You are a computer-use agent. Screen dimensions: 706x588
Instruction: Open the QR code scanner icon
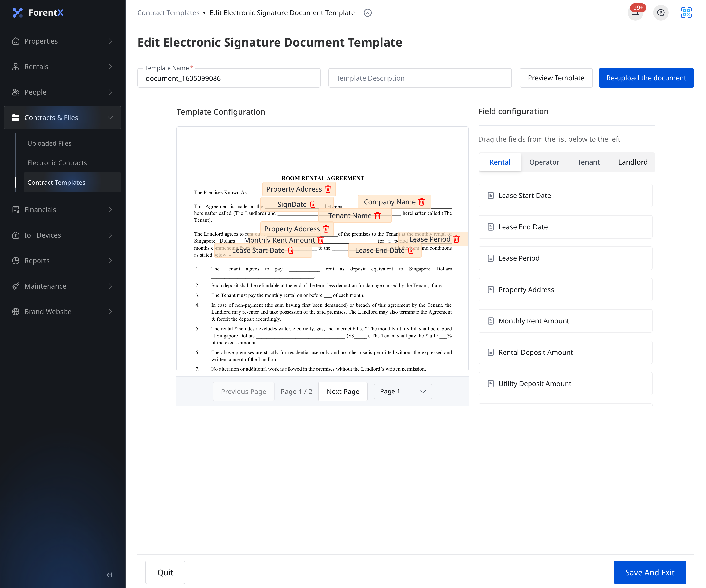(686, 13)
